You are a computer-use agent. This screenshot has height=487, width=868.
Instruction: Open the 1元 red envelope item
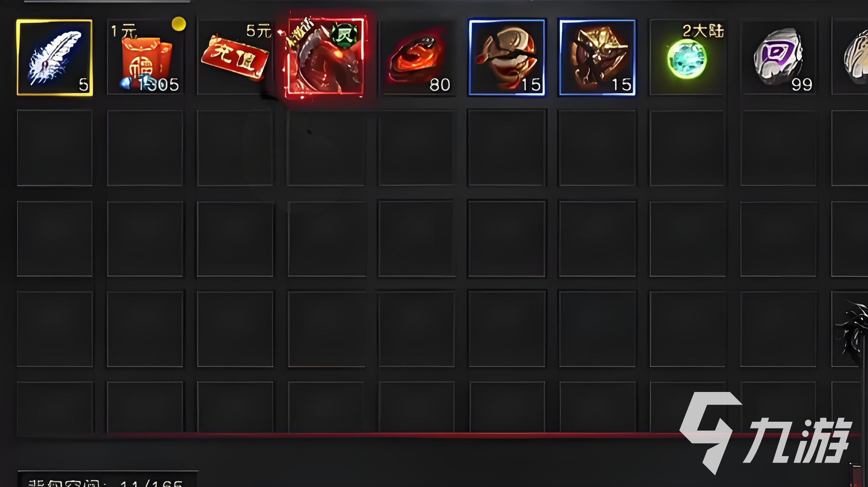point(145,57)
